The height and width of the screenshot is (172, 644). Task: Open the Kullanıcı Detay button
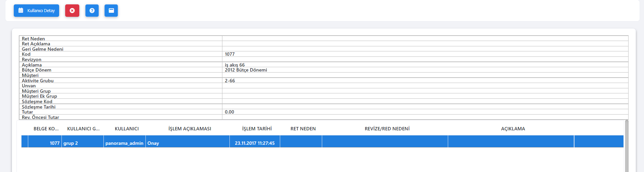[36, 10]
